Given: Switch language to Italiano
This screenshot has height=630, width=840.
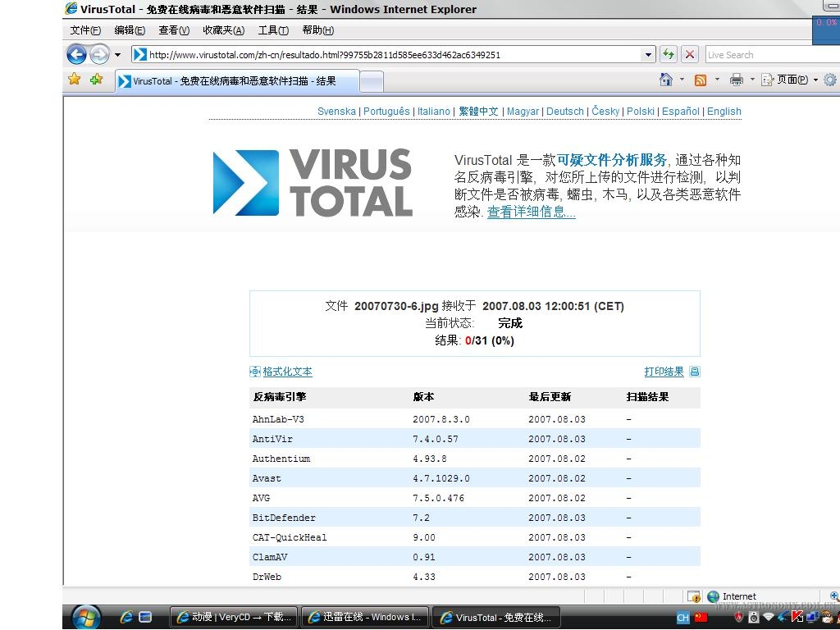Looking at the screenshot, I should click(x=433, y=111).
